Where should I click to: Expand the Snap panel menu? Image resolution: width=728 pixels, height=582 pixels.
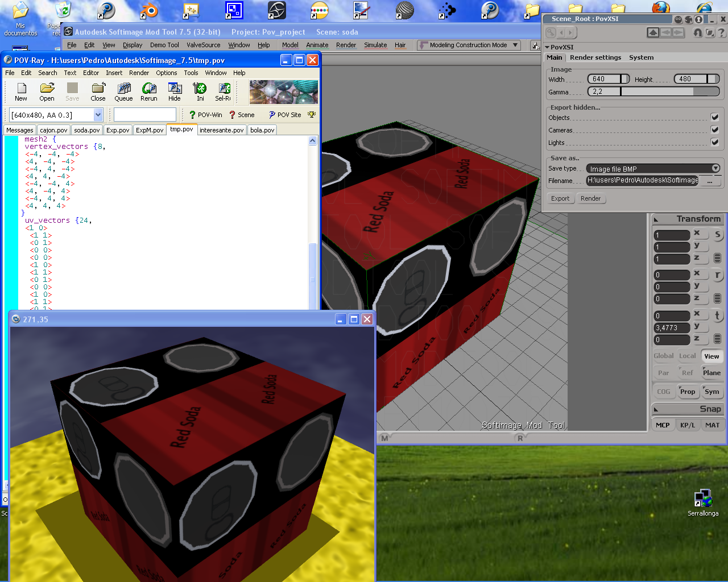click(x=656, y=409)
